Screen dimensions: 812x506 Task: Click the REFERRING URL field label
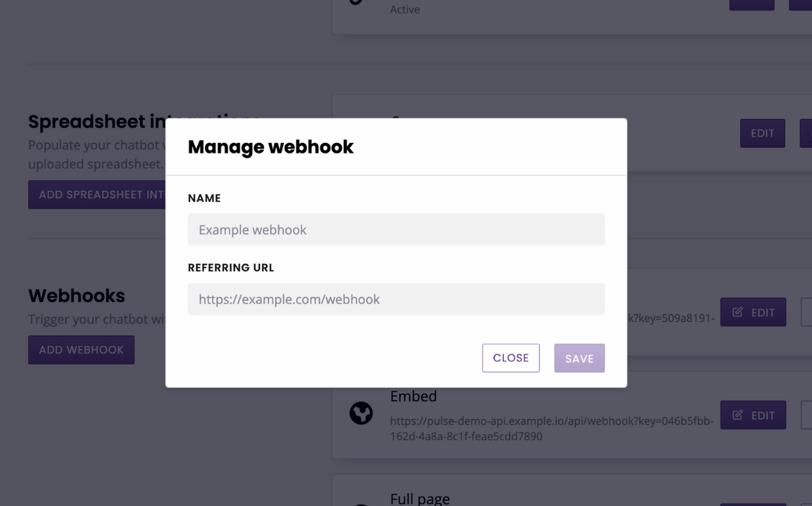coord(231,267)
